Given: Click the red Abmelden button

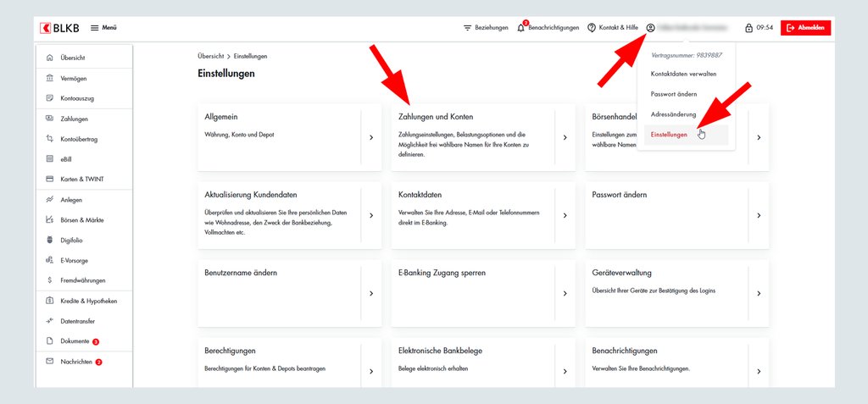Looking at the screenshot, I should tap(805, 28).
